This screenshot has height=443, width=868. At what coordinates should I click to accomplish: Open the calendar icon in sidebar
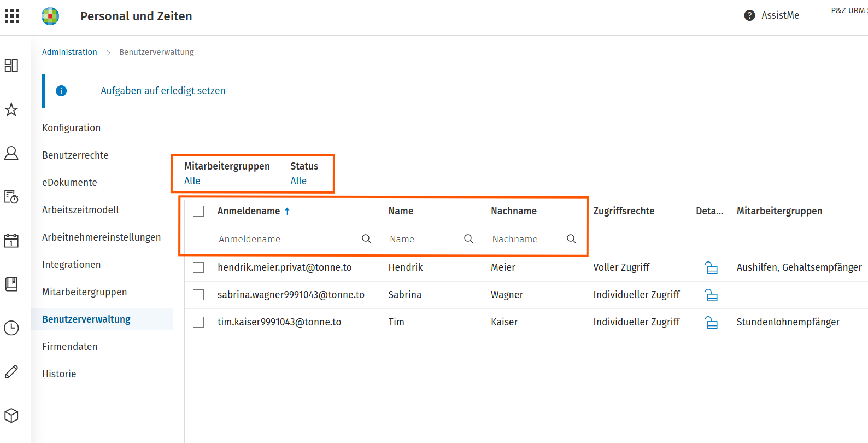(11, 241)
